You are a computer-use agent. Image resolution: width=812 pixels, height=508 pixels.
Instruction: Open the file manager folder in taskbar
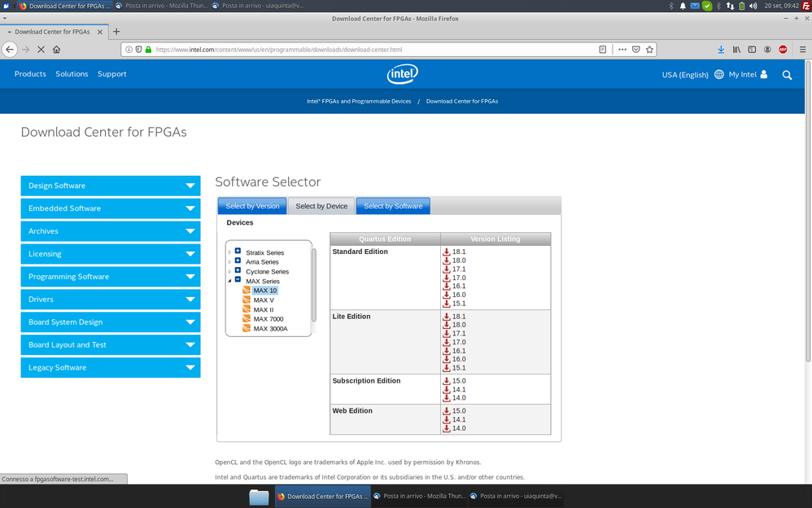259,497
